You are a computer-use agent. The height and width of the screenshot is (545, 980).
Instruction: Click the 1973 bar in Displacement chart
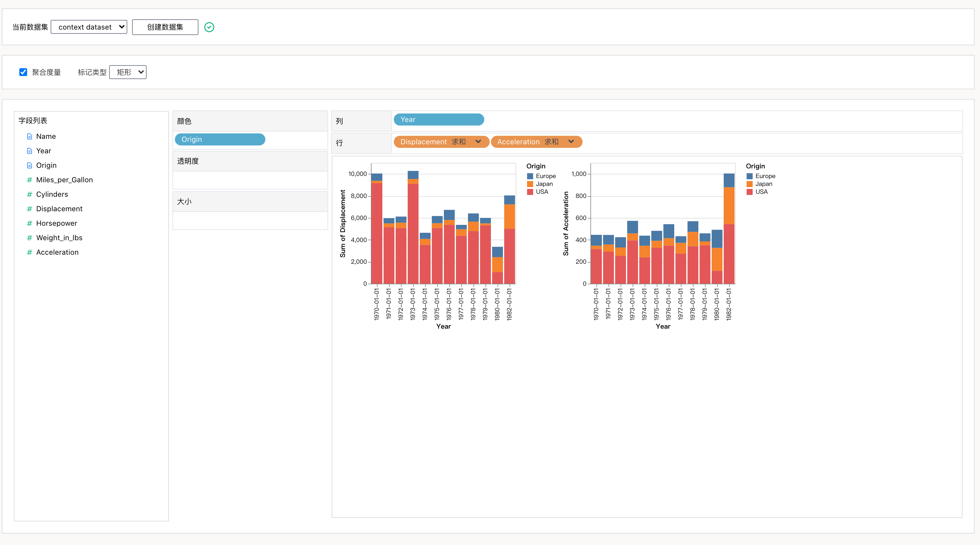pos(413,227)
